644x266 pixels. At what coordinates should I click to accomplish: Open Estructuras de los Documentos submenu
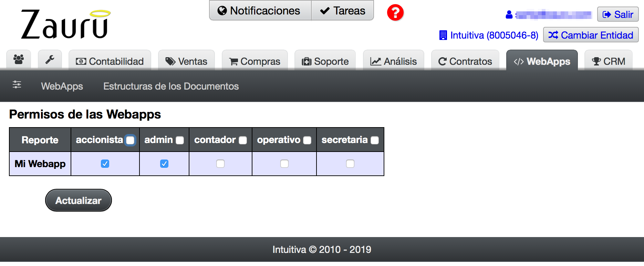(171, 86)
